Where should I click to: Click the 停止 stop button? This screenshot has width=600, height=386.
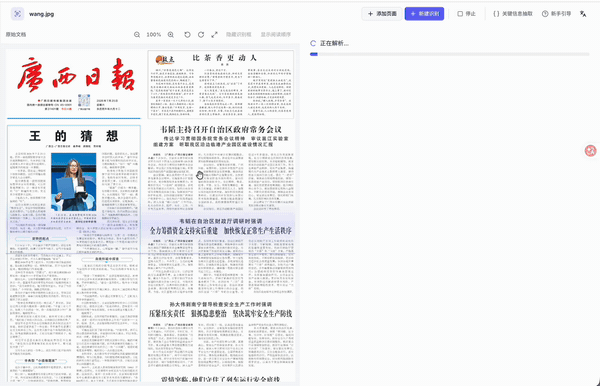pos(466,14)
